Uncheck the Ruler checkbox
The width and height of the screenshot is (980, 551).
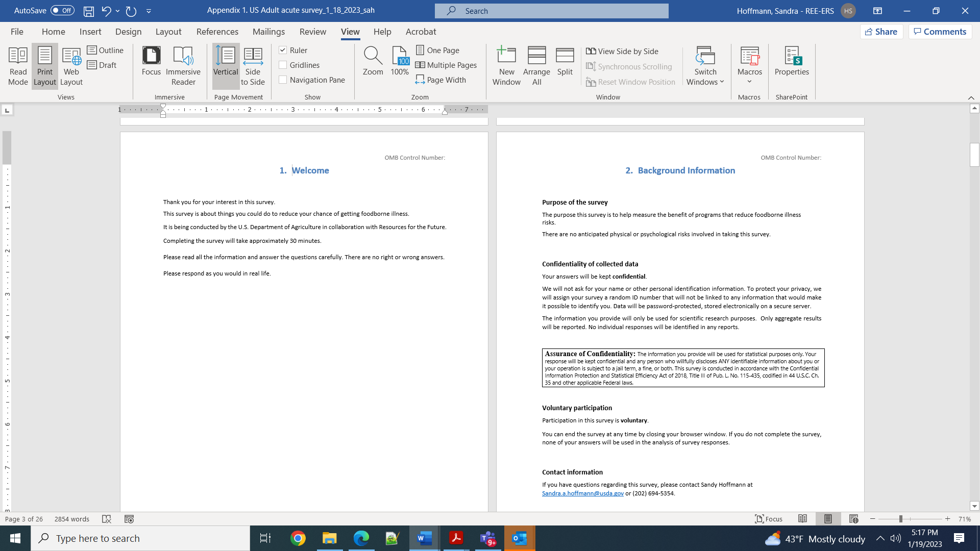283,50
